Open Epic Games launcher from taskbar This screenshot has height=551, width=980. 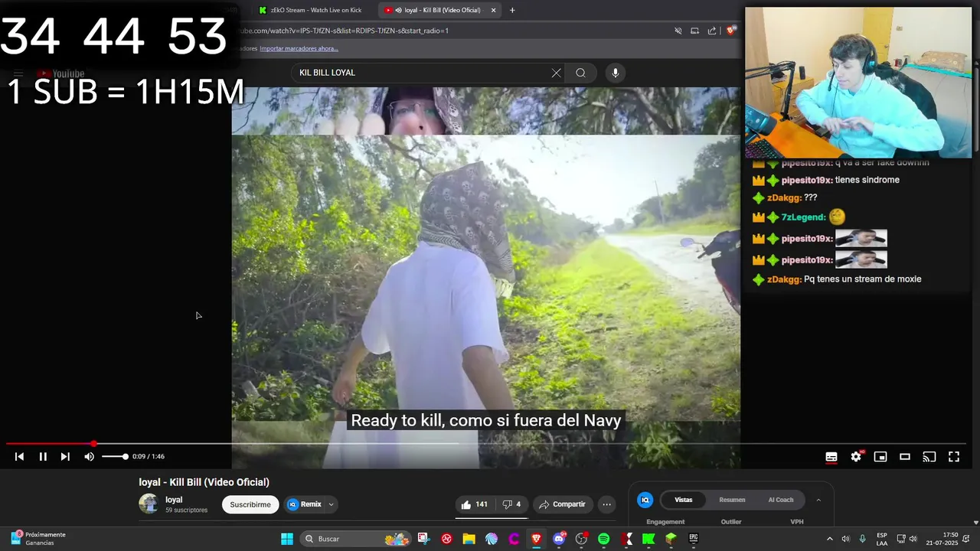tap(694, 539)
